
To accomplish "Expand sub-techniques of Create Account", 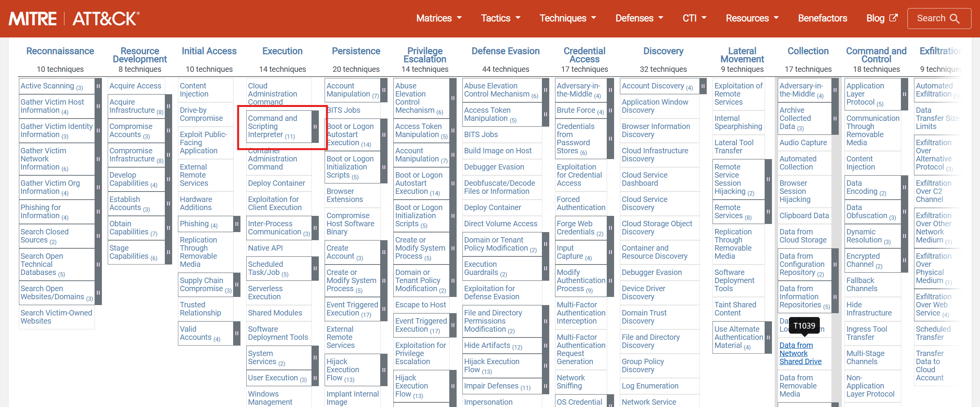I will point(384,252).
